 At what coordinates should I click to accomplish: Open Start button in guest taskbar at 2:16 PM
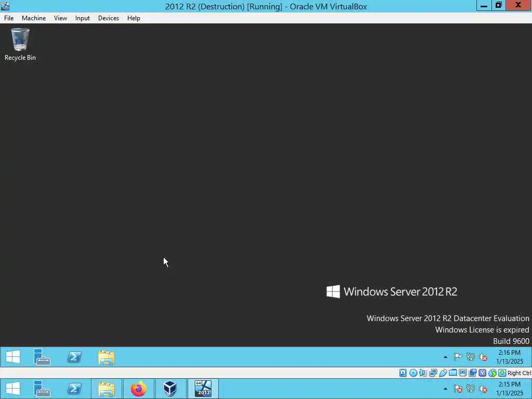pos(13,357)
